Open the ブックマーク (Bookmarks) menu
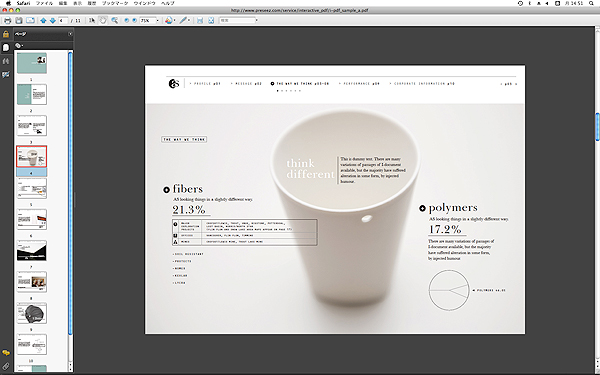The width and height of the screenshot is (600, 375). click(115, 3)
